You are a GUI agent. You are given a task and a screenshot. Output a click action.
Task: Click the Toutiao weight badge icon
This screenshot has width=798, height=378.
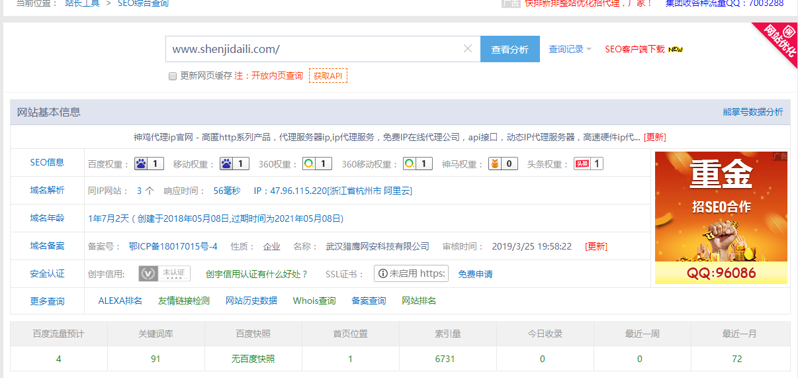tap(589, 164)
